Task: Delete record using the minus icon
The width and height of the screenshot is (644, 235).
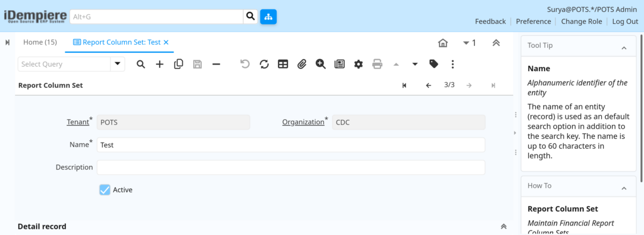Action: (216, 64)
